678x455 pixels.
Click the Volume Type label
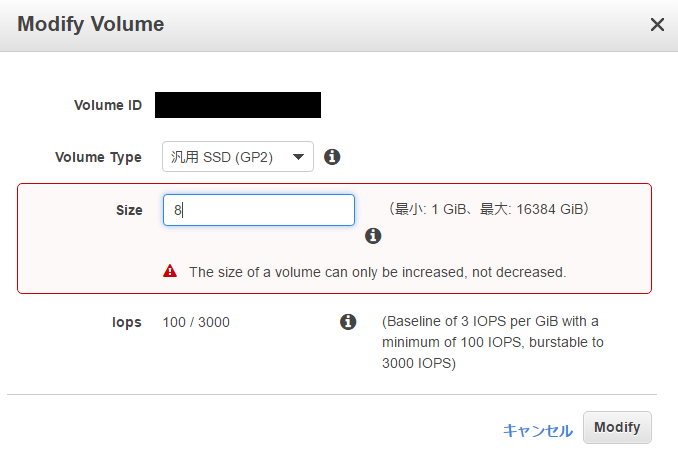[98, 157]
